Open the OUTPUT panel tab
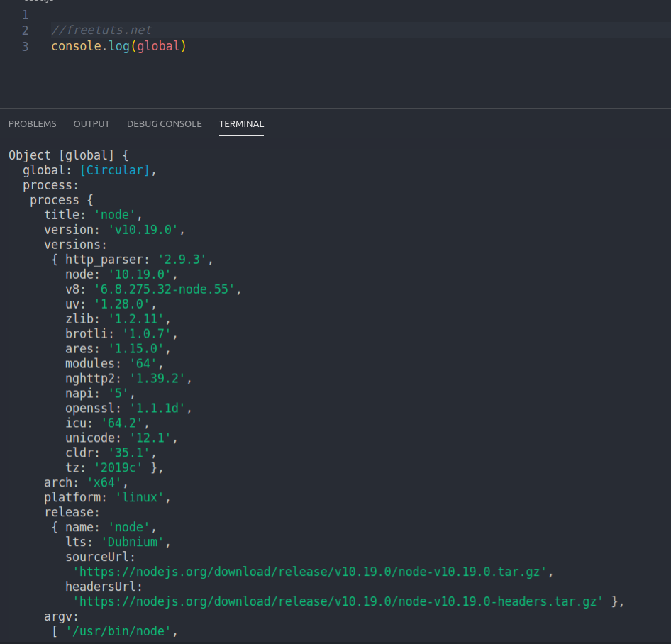Image resolution: width=671 pixels, height=644 pixels. 91,123
